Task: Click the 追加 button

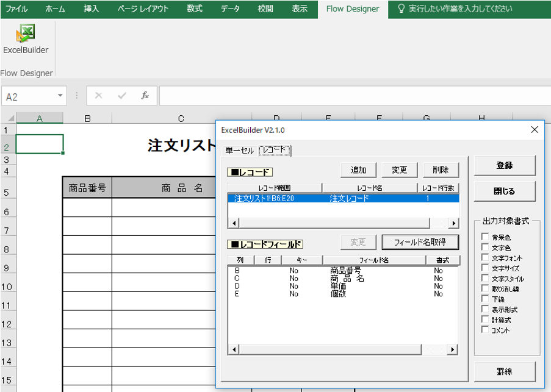Action: coord(358,170)
